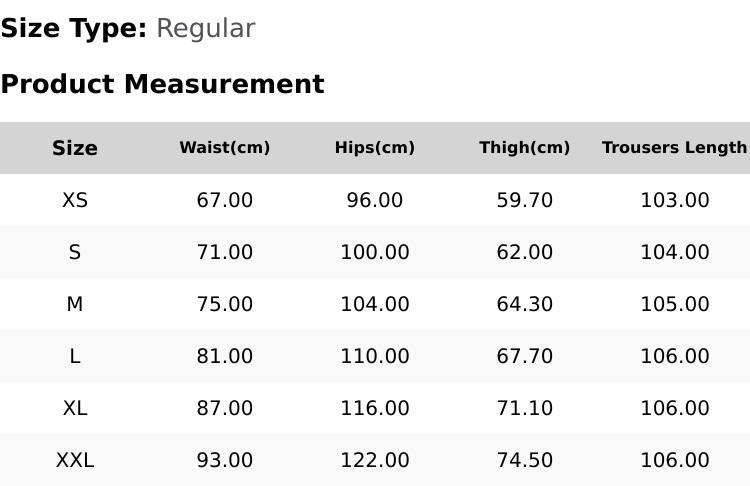The height and width of the screenshot is (486, 750).
Task: Select the XXL size row label
Action: click(75, 461)
